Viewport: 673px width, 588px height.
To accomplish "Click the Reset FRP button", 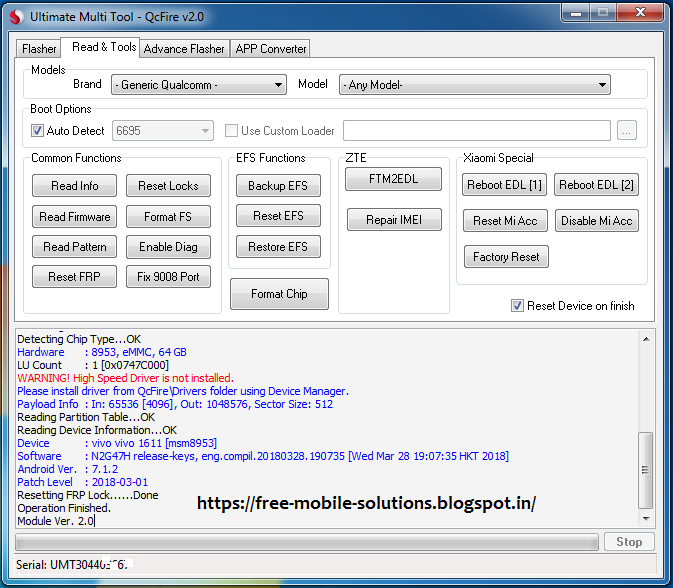I will click(74, 276).
